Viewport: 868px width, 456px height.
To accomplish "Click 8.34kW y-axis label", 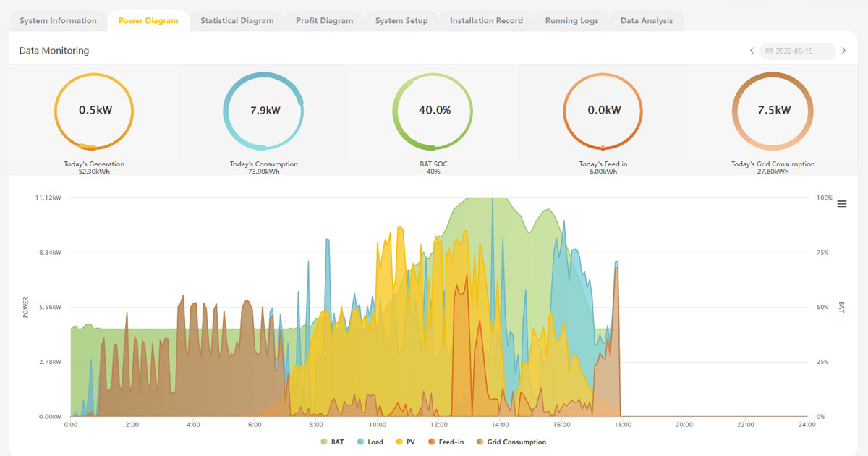I will coord(50,253).
